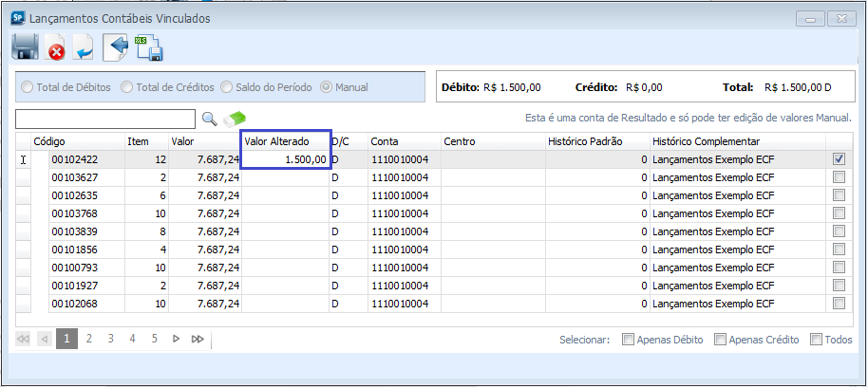Go to next page arrow
868x388 pixels.
pyautogui.click(x=177, y=339)
